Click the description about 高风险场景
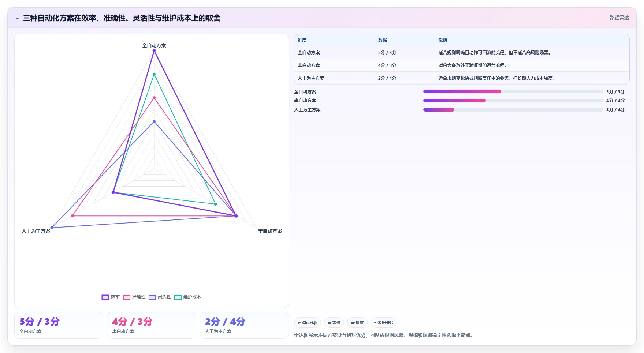The width and height of the screenshot is (644, 353). [x=495, y=53]
